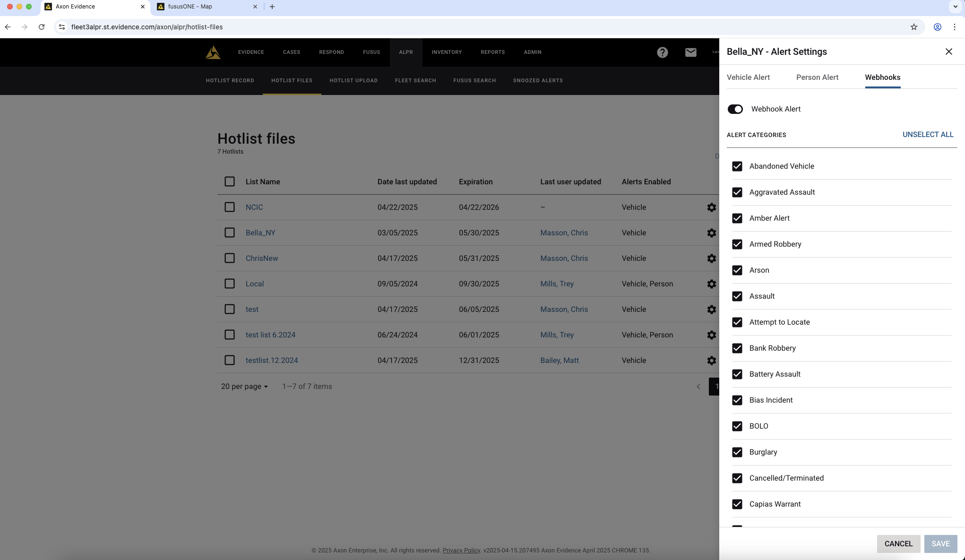Open the browser profile icon
The width and height of the screenshot is (965, 560).
[937, 27]
